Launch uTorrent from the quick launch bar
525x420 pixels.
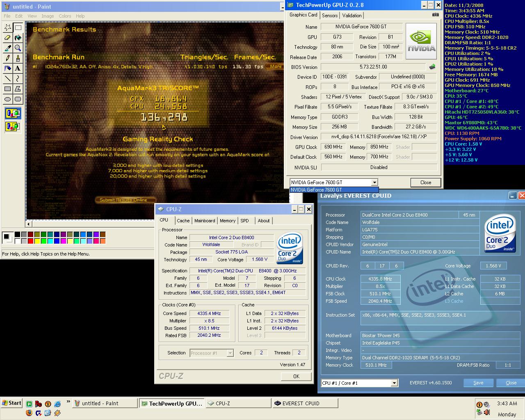(29, 404)
